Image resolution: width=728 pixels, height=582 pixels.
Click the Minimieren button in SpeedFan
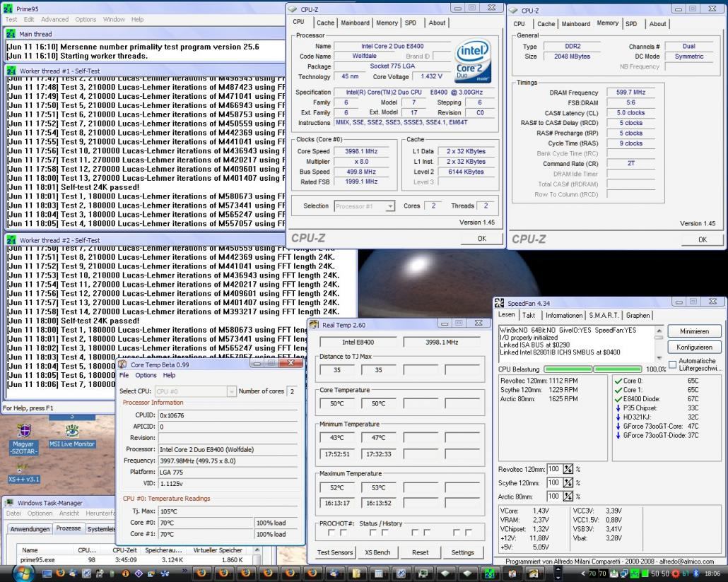[694, 331]
